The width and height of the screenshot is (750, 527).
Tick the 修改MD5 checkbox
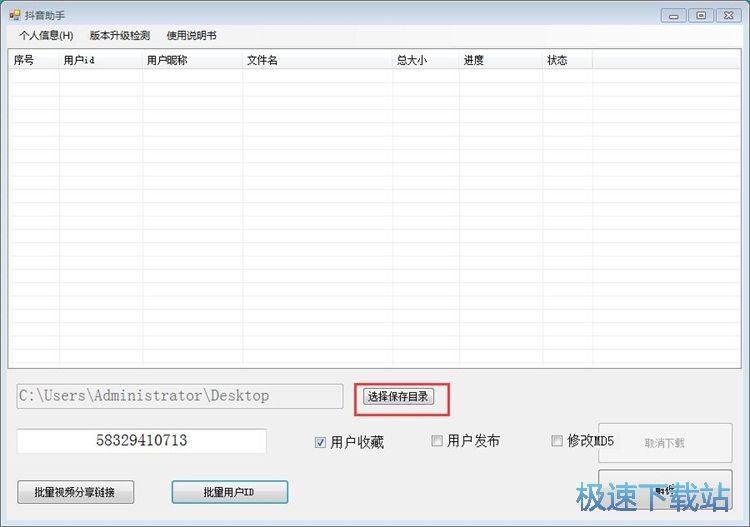pos(557,441)
